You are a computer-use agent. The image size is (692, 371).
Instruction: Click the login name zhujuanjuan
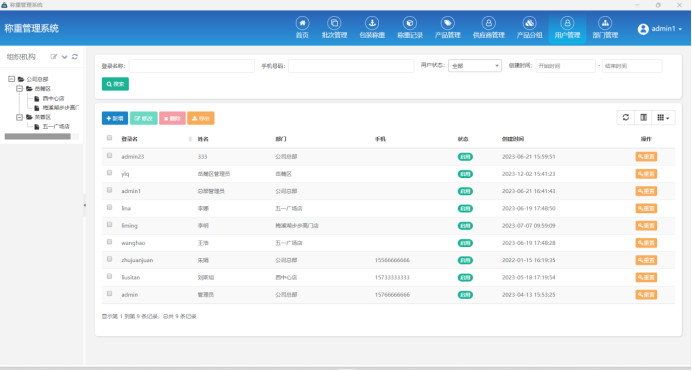pos(137,260)
